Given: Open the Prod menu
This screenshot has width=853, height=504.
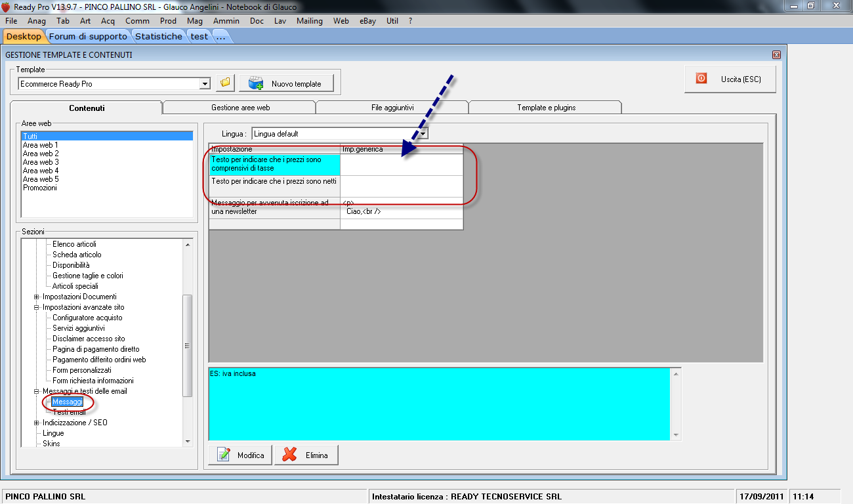Looking at the screenshot, I should click(x=169, y=21).
